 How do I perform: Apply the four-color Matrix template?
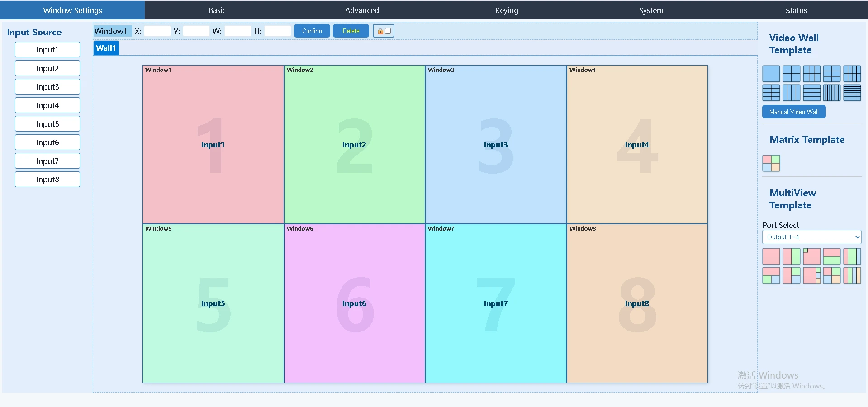771,163
